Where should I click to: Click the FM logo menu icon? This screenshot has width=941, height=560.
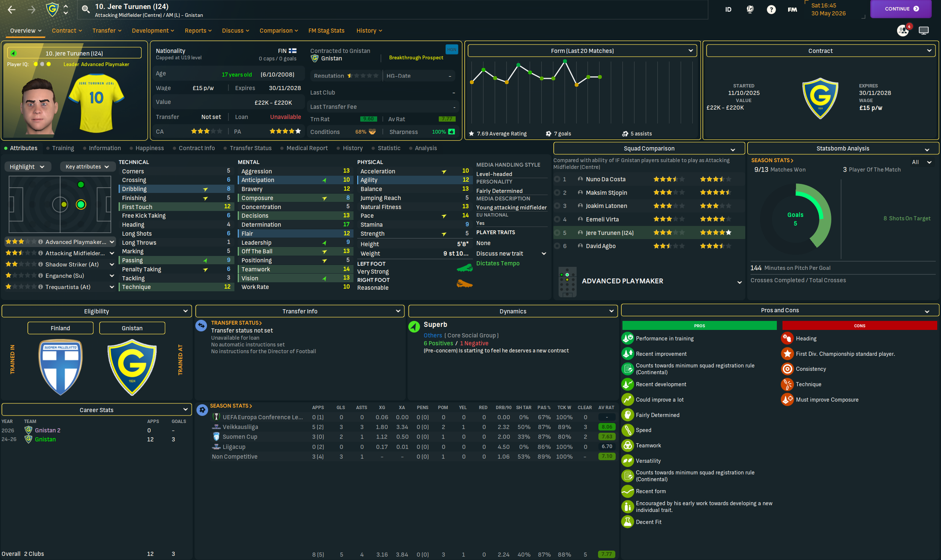click(792, 9)
